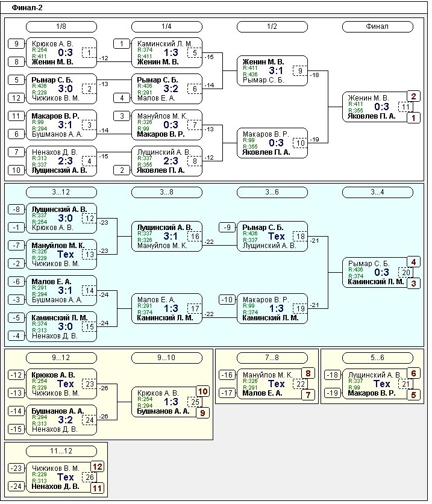Click seed box 9 beside Крюков А. В.
Image resolution: width=432 pixels, height=504 pixels.
point(17,43)
